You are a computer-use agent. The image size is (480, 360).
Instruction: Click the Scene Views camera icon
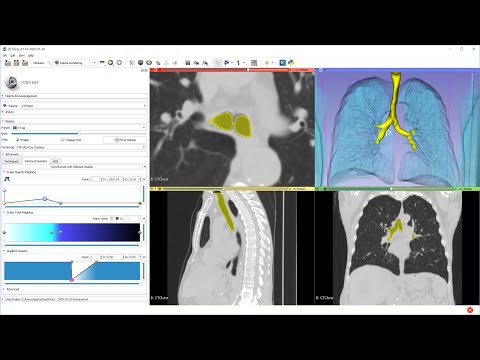(196, 63)
